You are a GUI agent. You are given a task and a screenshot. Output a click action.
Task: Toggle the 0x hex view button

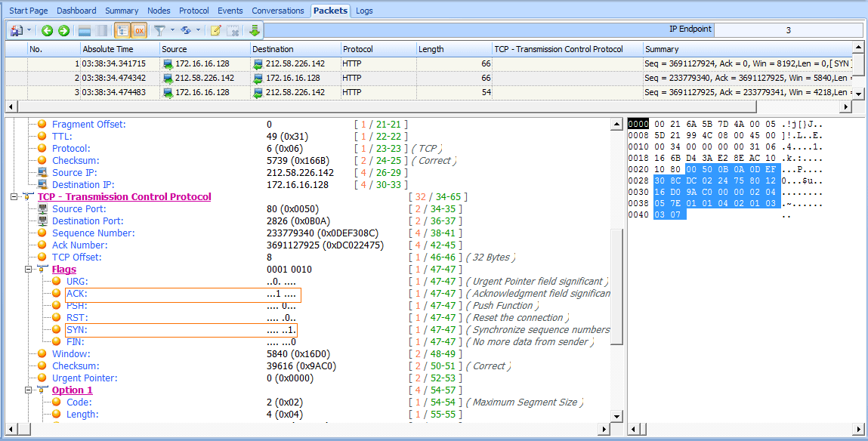139,31
